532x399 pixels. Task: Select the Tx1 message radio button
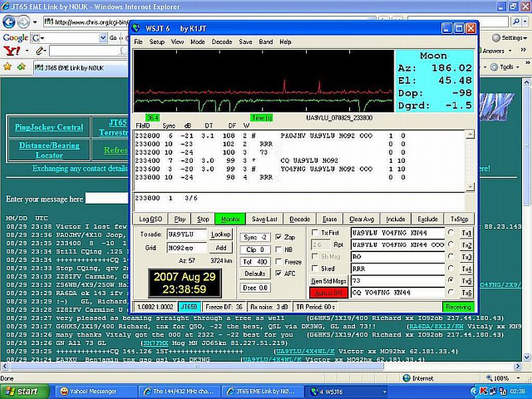point(452,232)
